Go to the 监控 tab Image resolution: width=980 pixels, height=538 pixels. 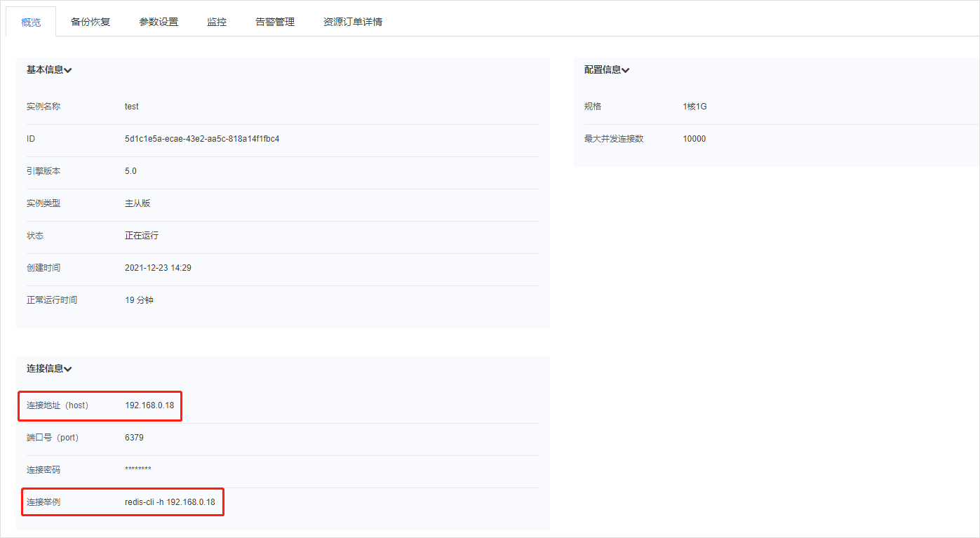point(217,22)
